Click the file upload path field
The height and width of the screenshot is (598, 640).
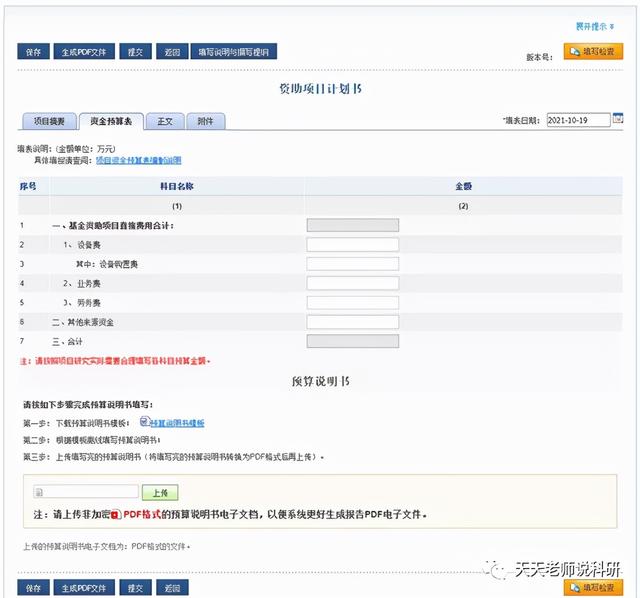click(86, 492)
